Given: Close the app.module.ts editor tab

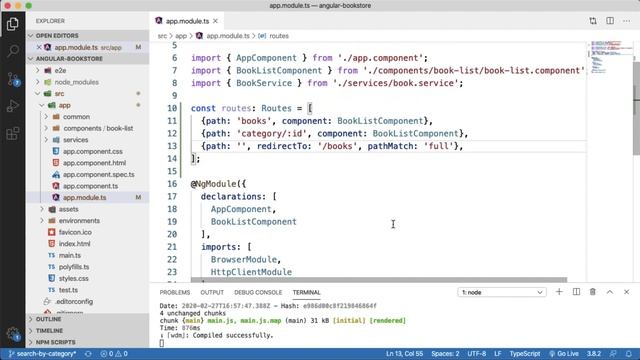Looking at the screenshot, I should point(216,21).
